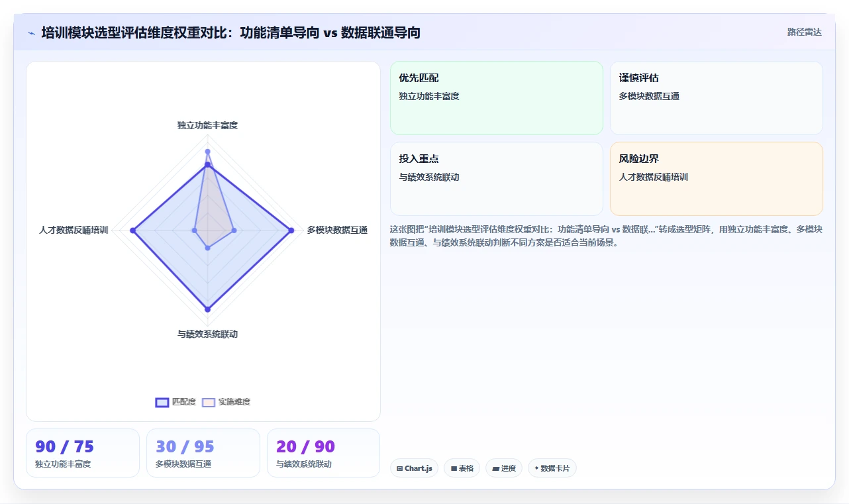This screenshot has width=849, height=504.
Task: Click radar axis label 多模块数据互通
Action: tap(337, 230)
